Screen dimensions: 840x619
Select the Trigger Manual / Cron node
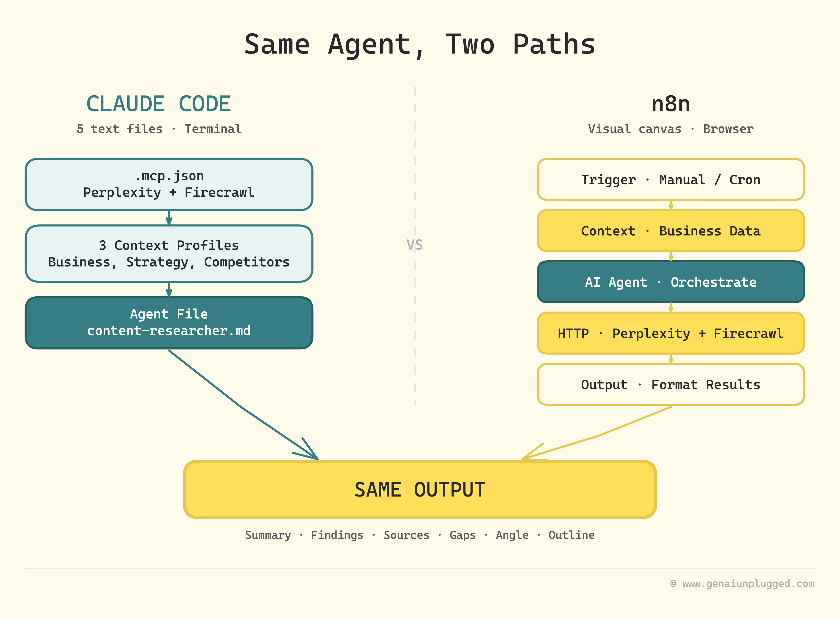coord(670,180)
